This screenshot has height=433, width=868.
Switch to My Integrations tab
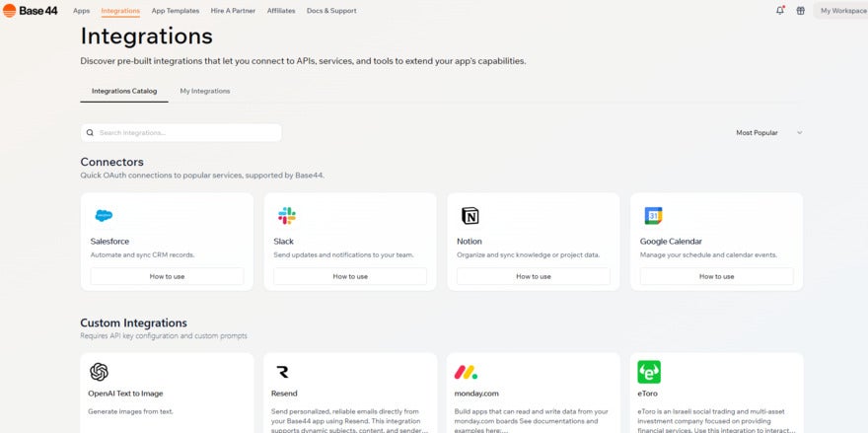205,91
